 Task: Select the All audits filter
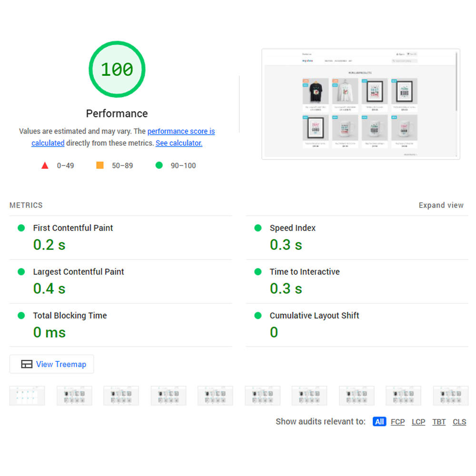[379, 422]
